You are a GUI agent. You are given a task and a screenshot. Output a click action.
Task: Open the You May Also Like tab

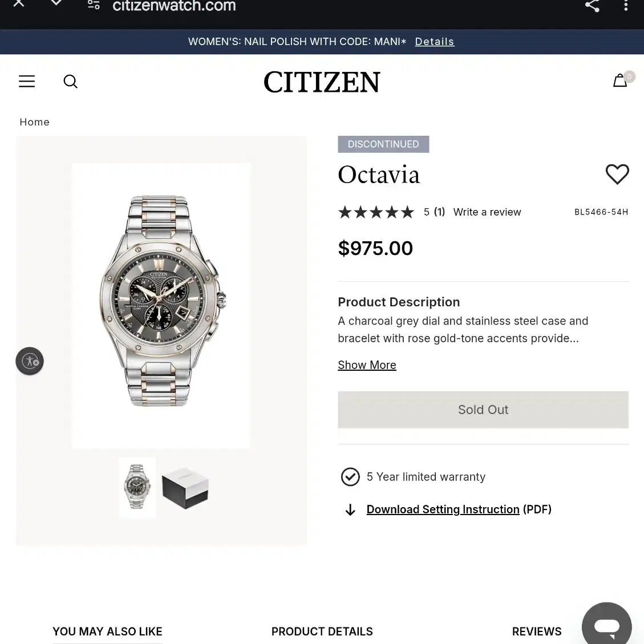tap(107, 631)
